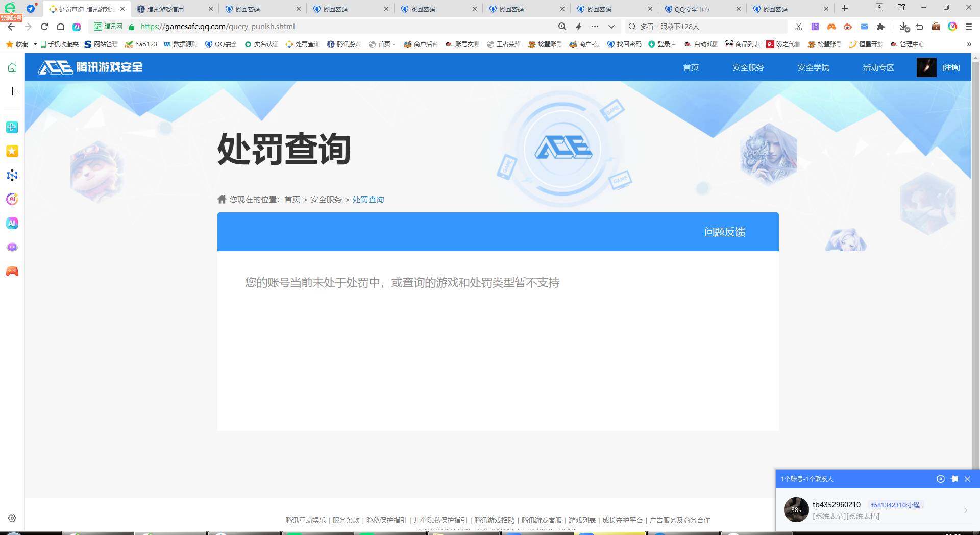Screen dimensions: 980x535
Task: Open the 王者荣耀 bookmark
Action: tap(503, 44)
